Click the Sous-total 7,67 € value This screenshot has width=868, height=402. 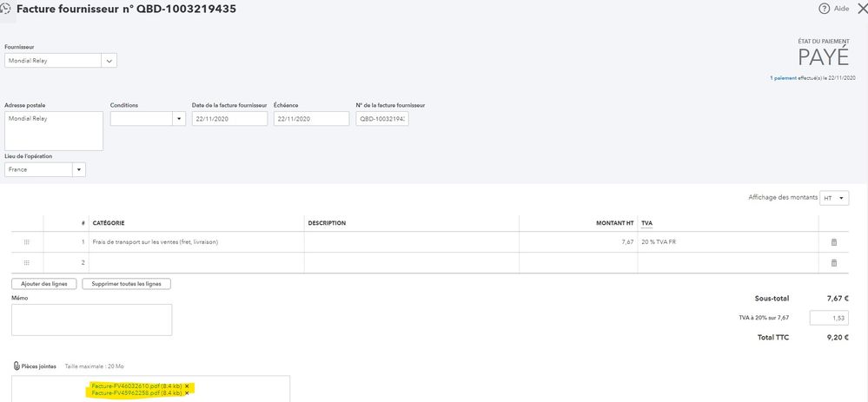838,298
